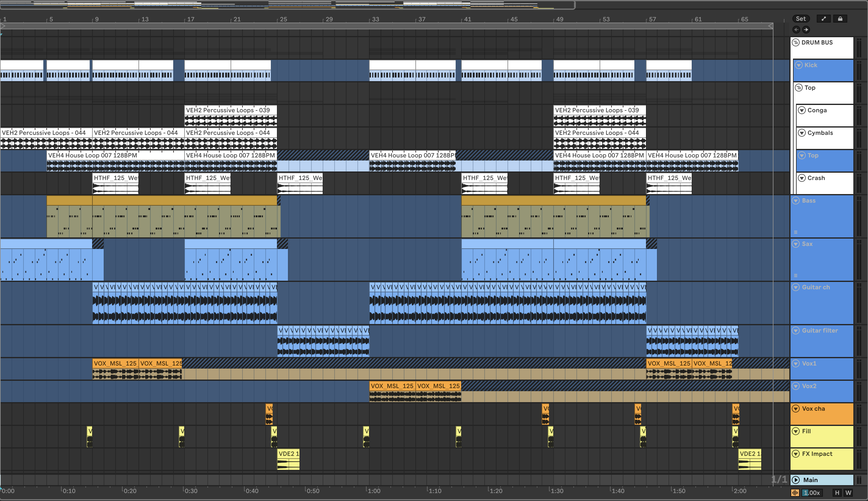Viewport: 868px width, 501px height.
Task: Toggle the W width optimize button
Action: [x=848, y=492]
